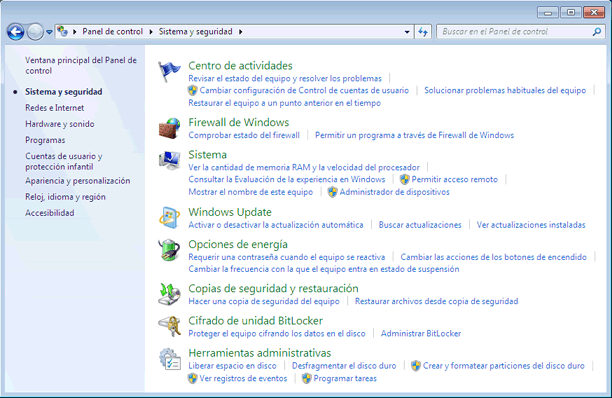
Task: Click Cambiar las acciones de botones de encendido
Action: [493, 257]
